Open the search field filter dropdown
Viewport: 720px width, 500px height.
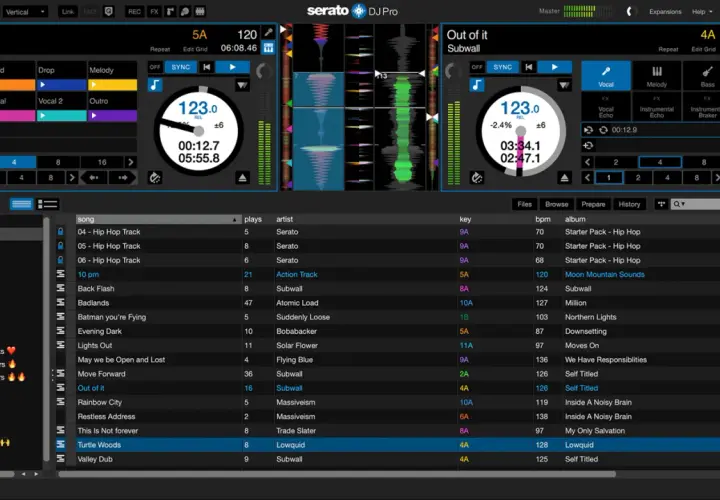(679, 204)
